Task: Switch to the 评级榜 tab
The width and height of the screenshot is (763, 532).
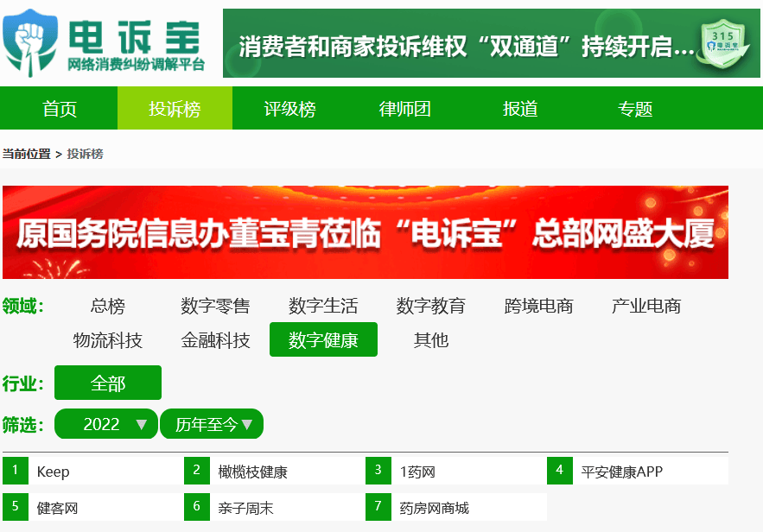Action: 289,109
